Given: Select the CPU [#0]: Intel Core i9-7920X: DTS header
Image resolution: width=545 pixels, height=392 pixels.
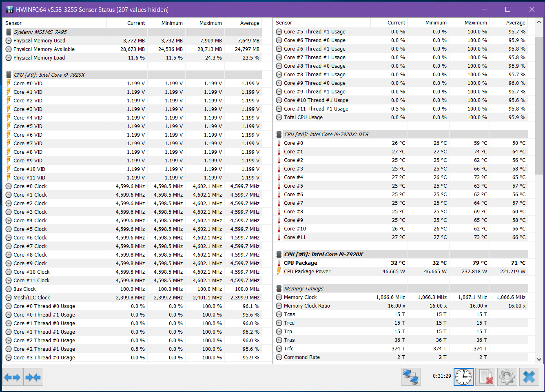Looking at the screenshot, I should tap(326, 134).
